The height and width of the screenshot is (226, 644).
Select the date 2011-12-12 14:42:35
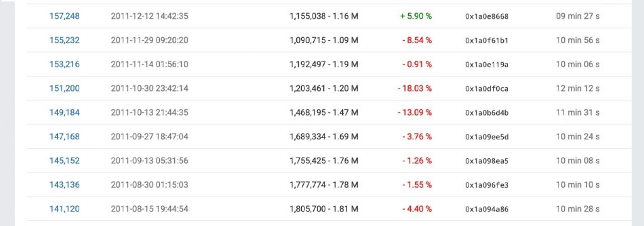(x=150, y=16)
